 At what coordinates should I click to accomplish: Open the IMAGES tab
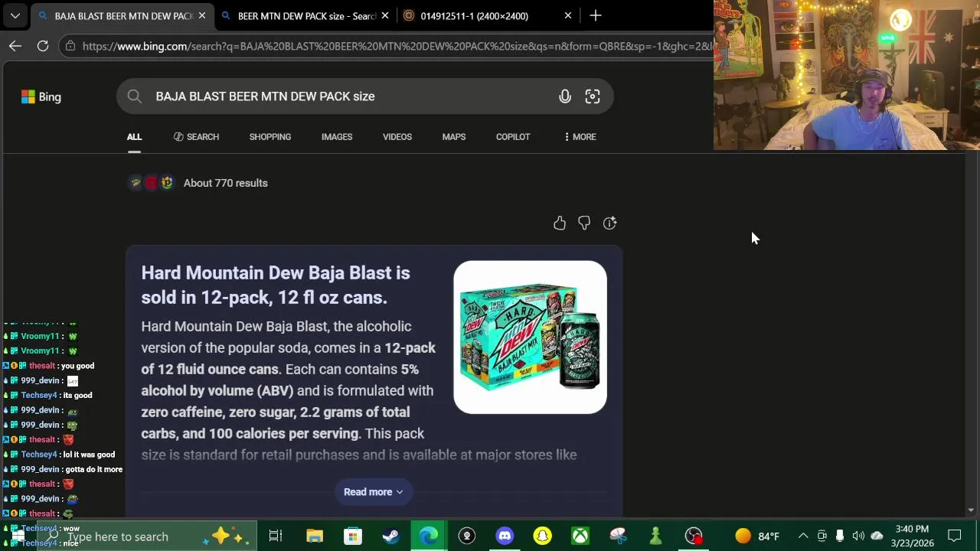pos(337,137)
